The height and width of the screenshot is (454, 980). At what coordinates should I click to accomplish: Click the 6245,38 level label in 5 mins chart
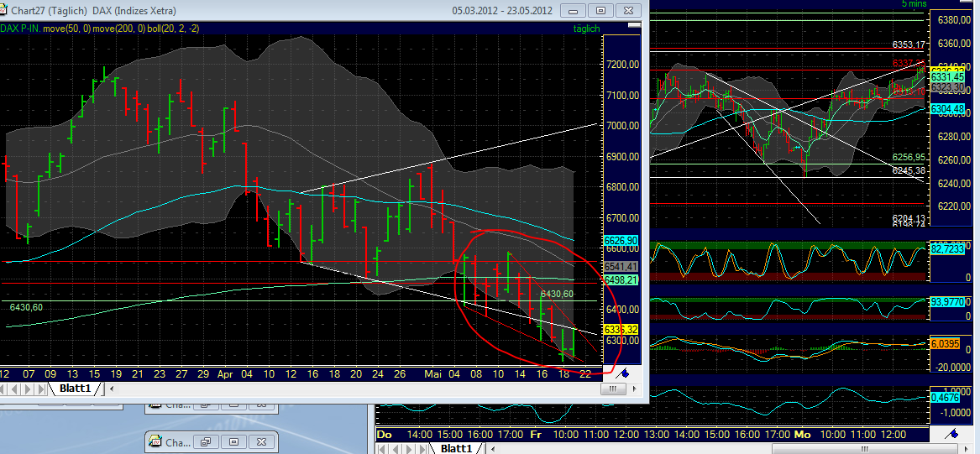click(x=909, y=170)
